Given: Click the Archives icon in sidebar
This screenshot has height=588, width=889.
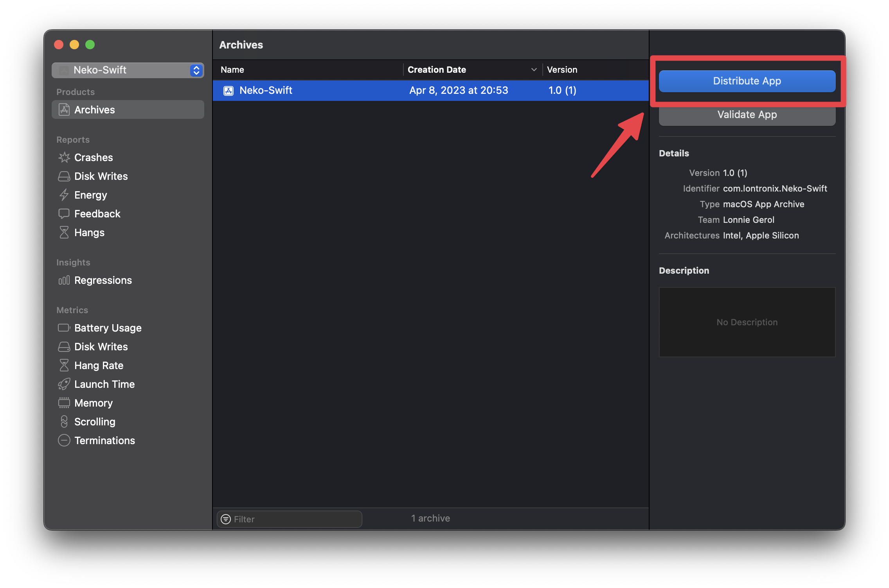Looking at the screenshot, I should pos(64,110).
